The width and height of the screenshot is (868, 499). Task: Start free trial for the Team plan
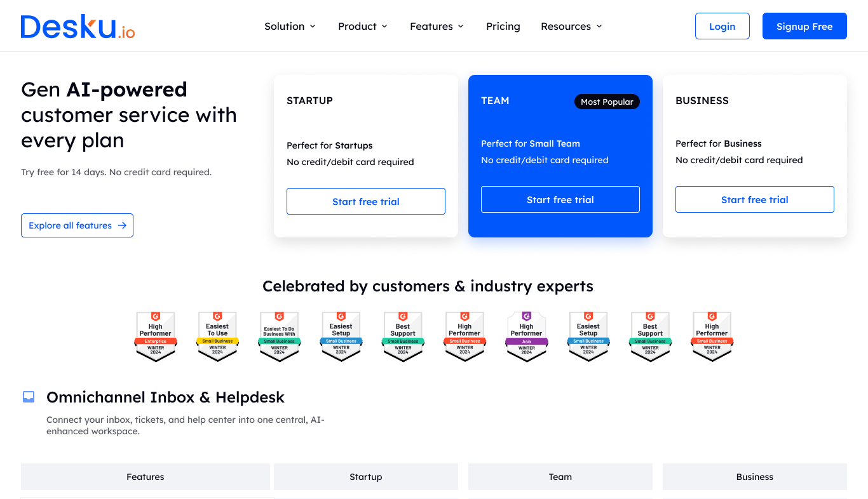(560, 199)
